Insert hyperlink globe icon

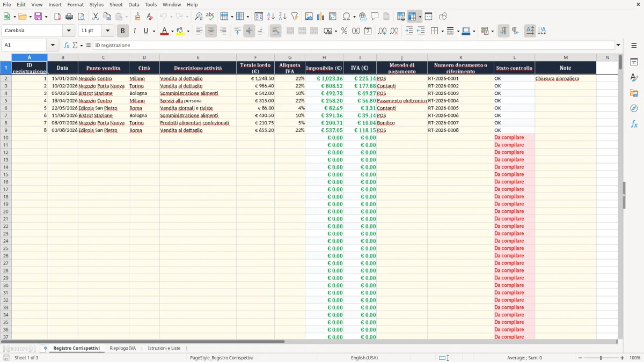[363, 17]
